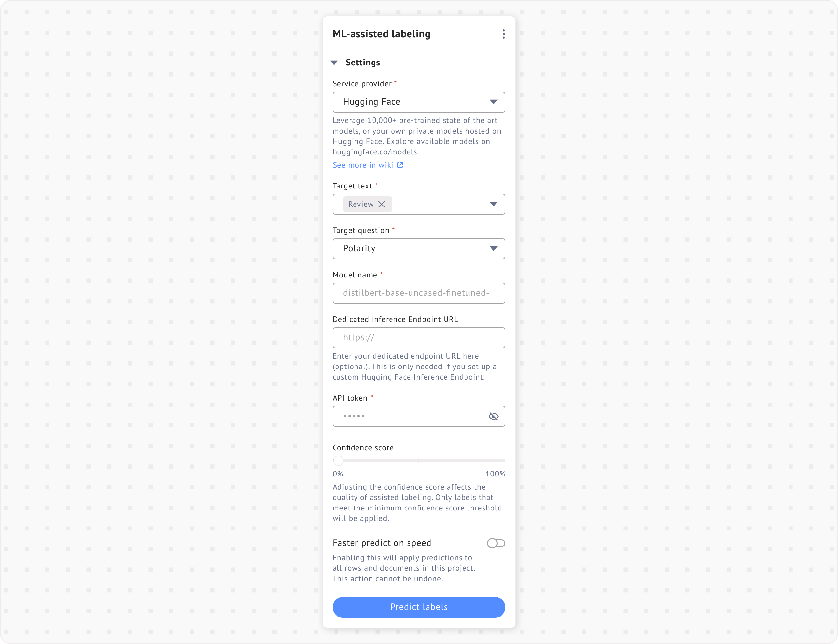Open the three-dot more options menu
Screen dimensions: 838x644
click(x=503, y=34)
